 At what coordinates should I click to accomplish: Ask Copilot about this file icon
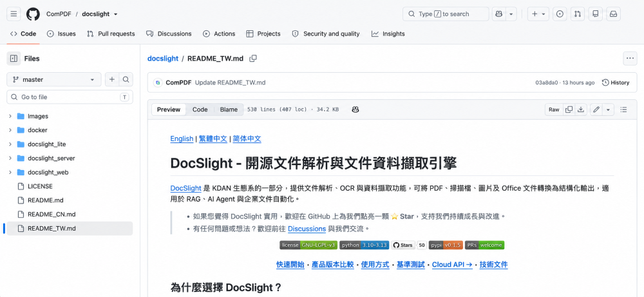point(355,110)
